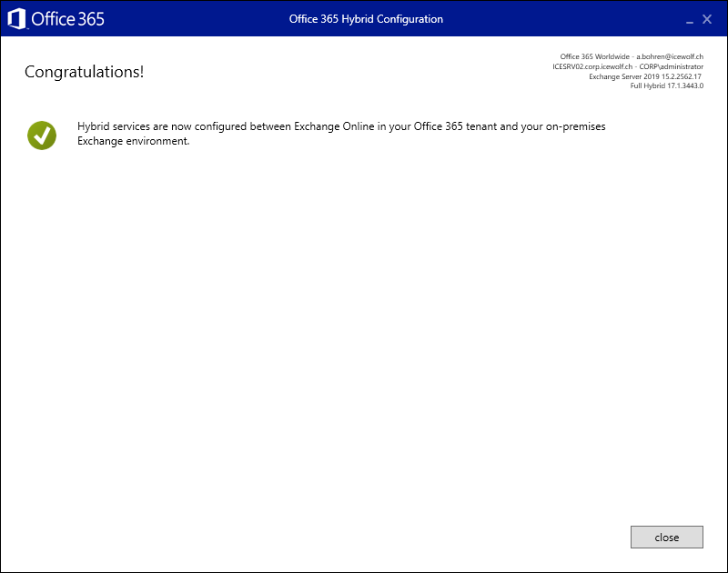Image resolution: width=728 pixels, height=573 pixels.
Task: Click 'Full Hybrid 17.1.3443.0' version text
Action: tap(666, 85)
